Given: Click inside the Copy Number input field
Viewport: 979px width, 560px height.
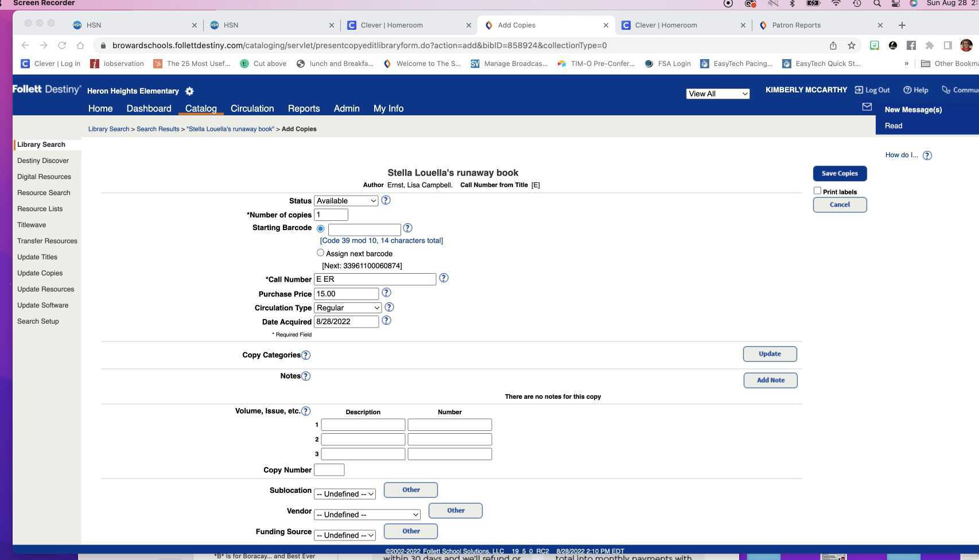Looking at the screenshot, I should pyautogui.click(x=329, y=469).
